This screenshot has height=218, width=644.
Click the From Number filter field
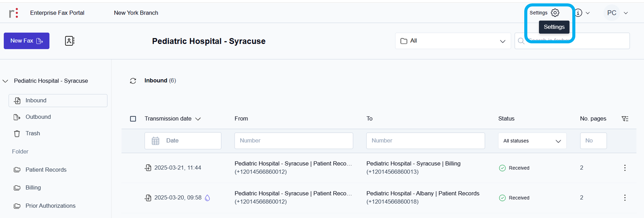[294, 141]
